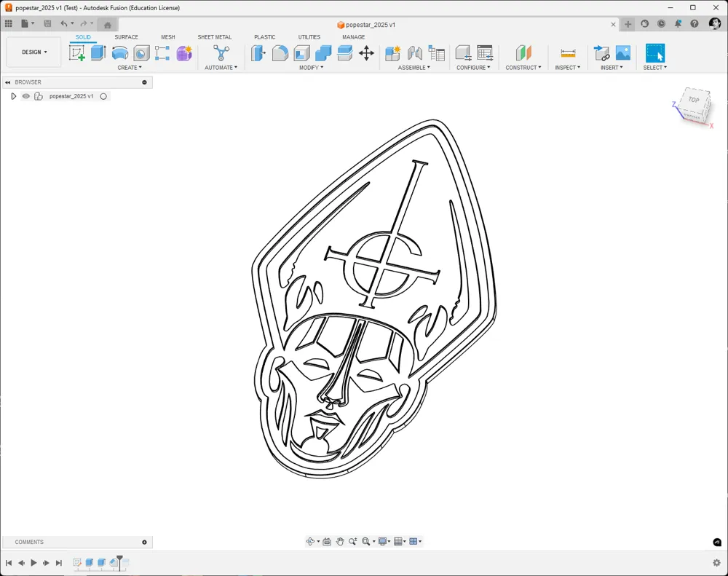728x576 pixels.
Task: Switch to the Sheet Metal tab
Action: coord(215,37)
